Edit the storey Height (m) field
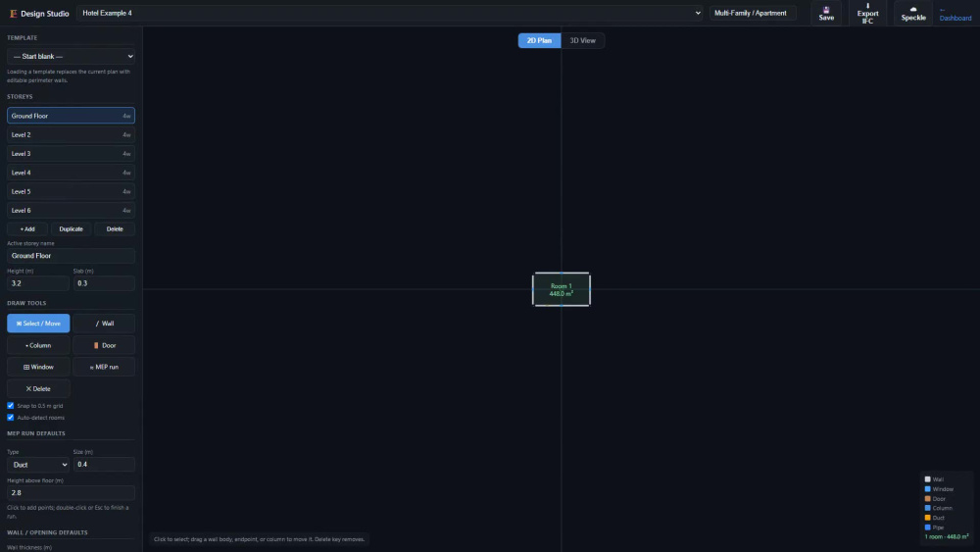Screen dimensions: 980x552 tap(37, 283)
